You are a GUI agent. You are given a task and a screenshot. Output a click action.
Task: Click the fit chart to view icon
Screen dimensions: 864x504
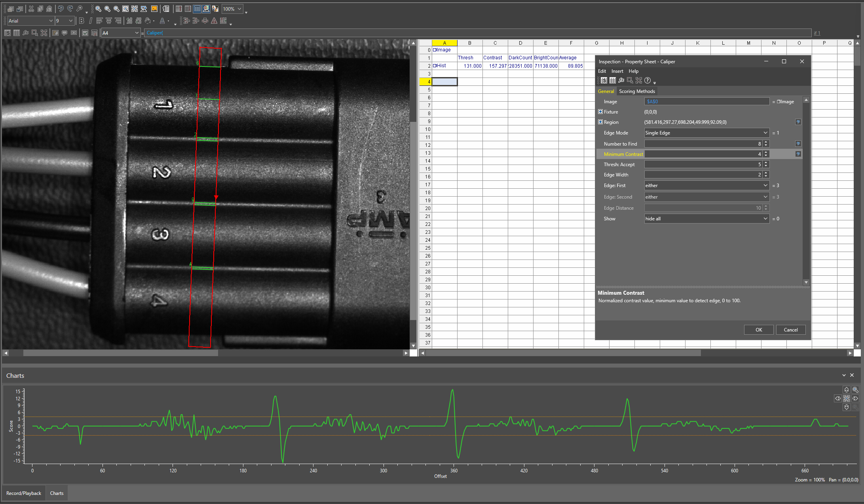pyautogui.click(x=847, y=398)
